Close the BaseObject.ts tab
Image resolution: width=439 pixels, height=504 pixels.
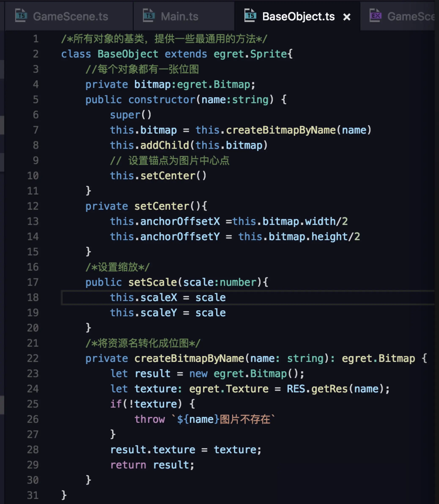(x=347, y=17)
